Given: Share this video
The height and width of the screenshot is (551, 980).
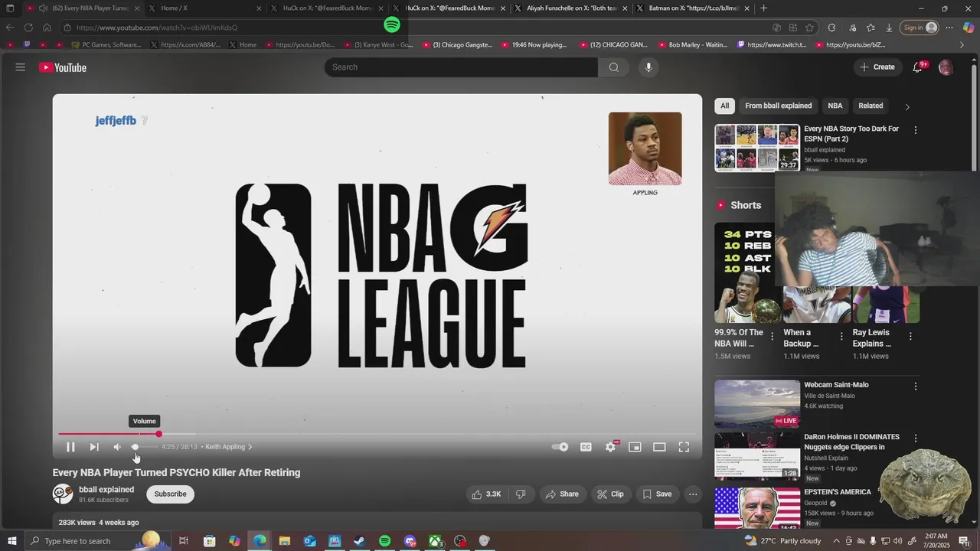Looking at the screenshot, I should (562, 494).
